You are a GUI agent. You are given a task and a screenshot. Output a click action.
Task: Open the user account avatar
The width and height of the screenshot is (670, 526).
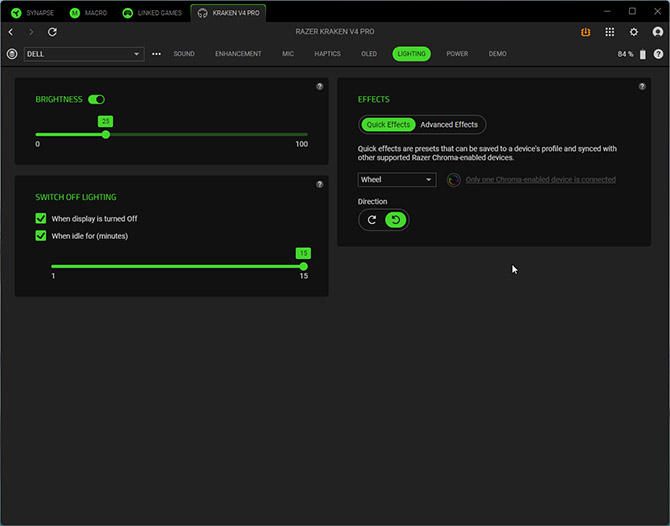pos(658,32)
